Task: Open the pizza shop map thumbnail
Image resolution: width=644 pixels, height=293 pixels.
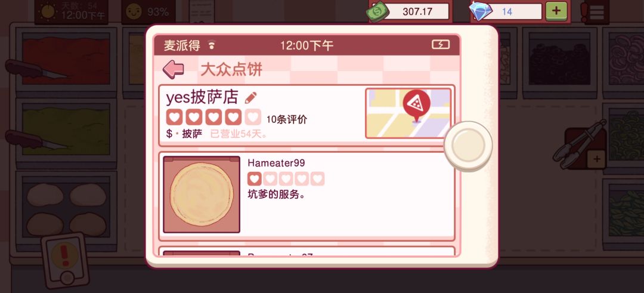Action: point(408,113)
